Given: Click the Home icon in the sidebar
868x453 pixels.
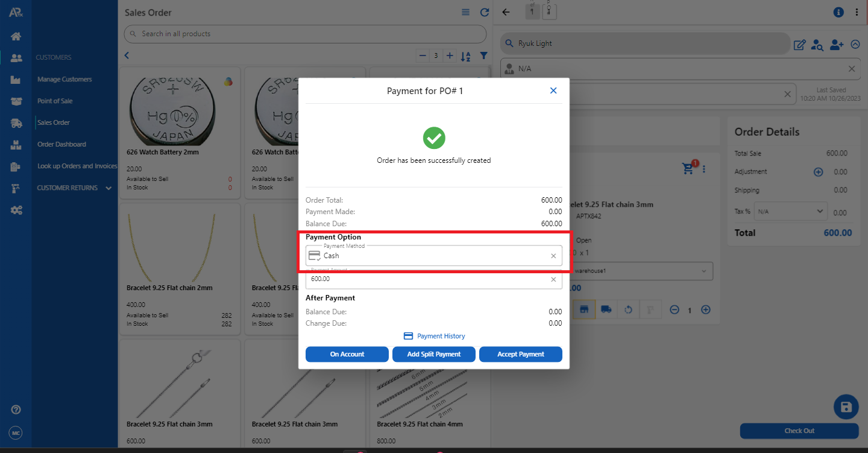Looking at the screenshot, I should (16, 36).
